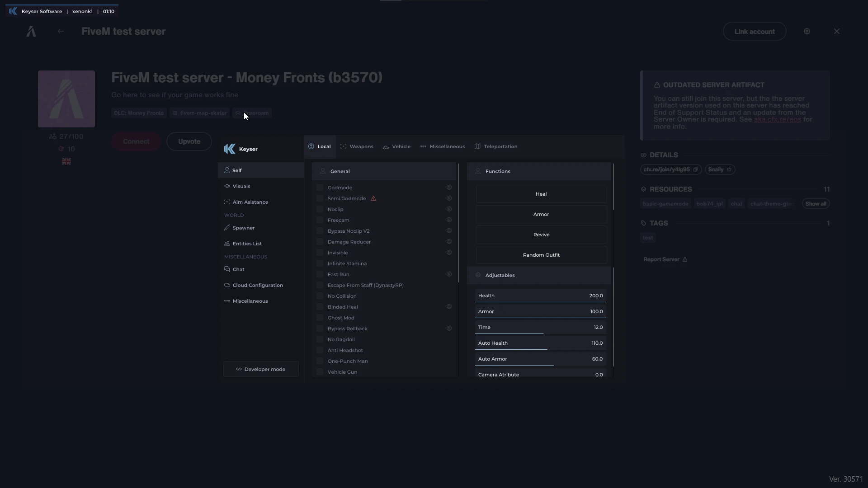Click warning triangle beside Semi Godmode
Screen dimensions: 868x488
(x=373, y=198)
